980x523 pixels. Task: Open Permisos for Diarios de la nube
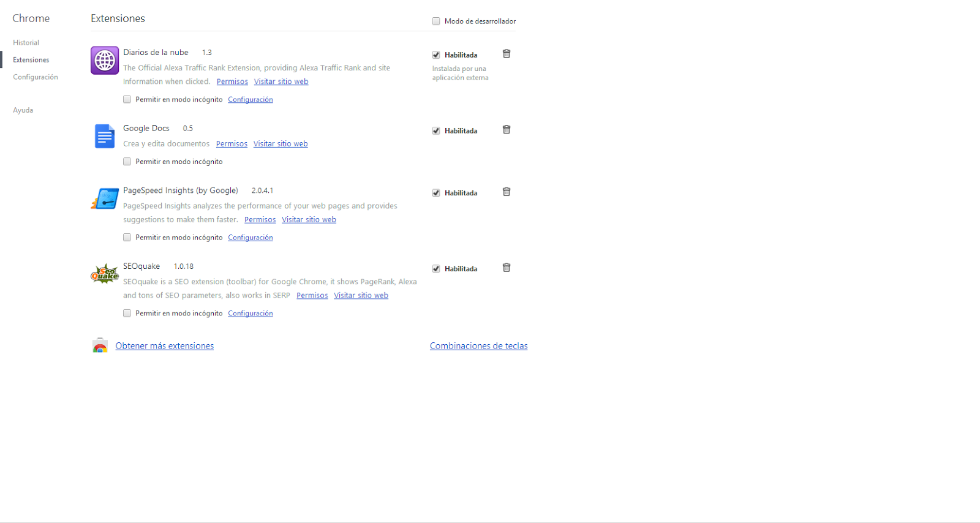pyautogui.click(x=232, y=81)
